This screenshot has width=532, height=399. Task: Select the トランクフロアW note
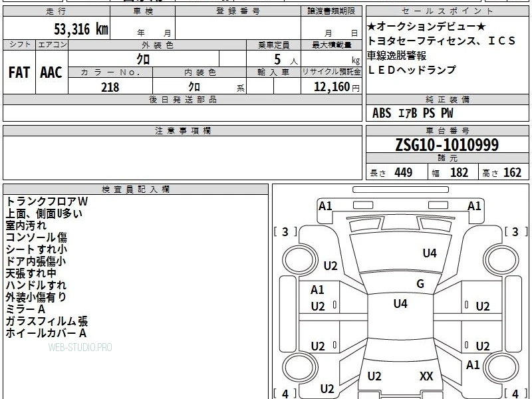click(47, 201)
